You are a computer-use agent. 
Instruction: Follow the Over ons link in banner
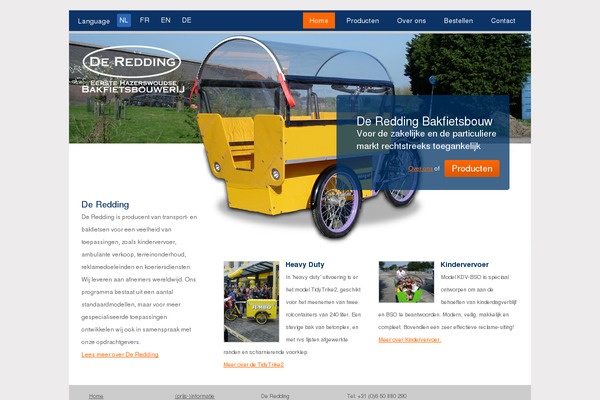(420, 169)
